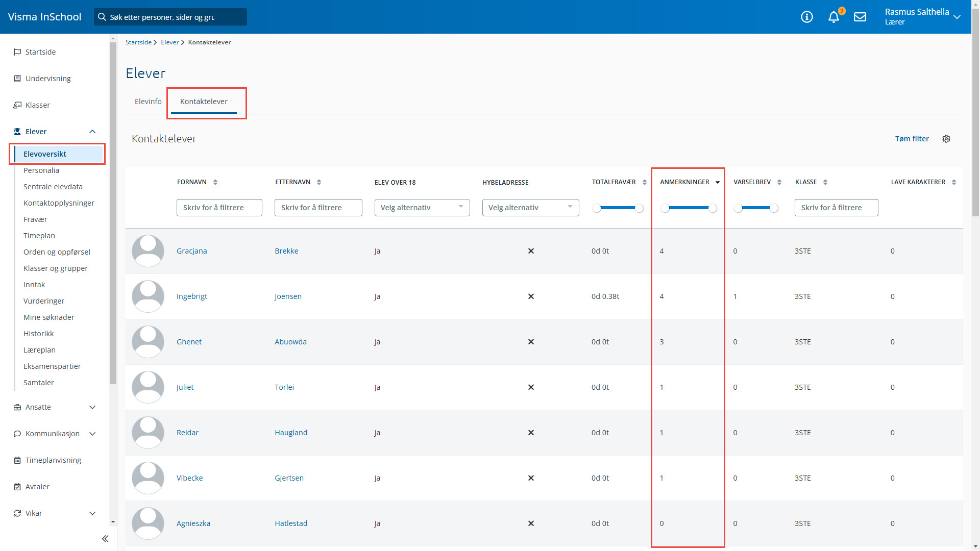Click Tøm filter link
Viewport: 980px width, 551px height.
pos(912,139)
